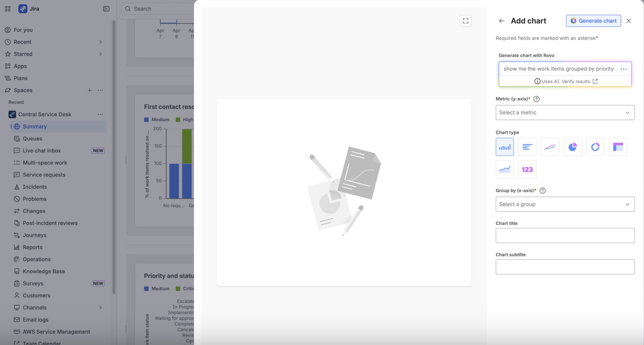The height and width of the screenshot is (345, 644).
Task: Add a new space with plus icon
Action: 90,90
